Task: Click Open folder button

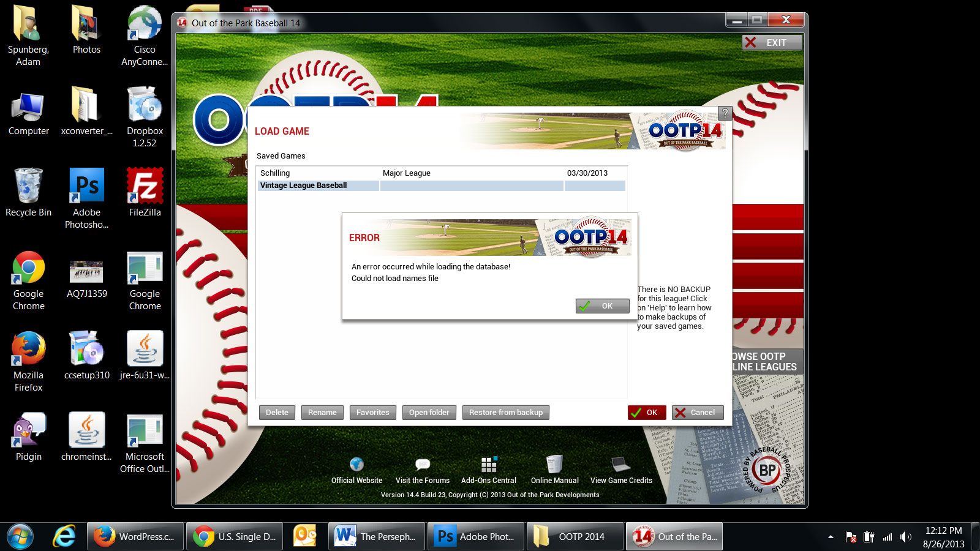Action: tap(429, 413)
